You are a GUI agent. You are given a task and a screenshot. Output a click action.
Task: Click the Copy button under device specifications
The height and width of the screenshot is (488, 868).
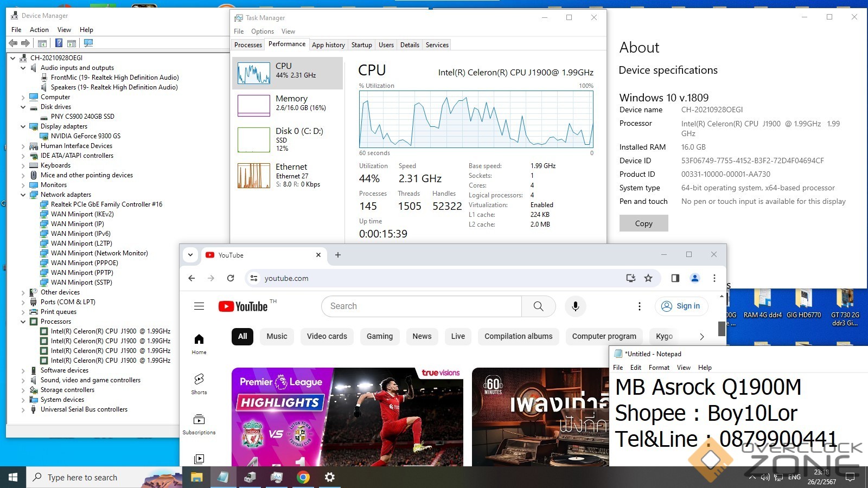pyautogui.click(x=643, y=223)
